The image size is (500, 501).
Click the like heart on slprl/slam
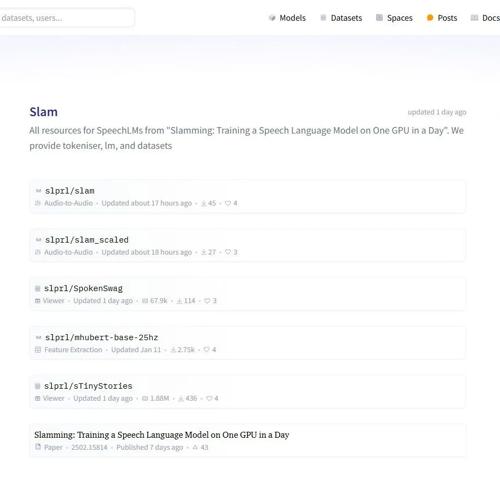[228, 203]
